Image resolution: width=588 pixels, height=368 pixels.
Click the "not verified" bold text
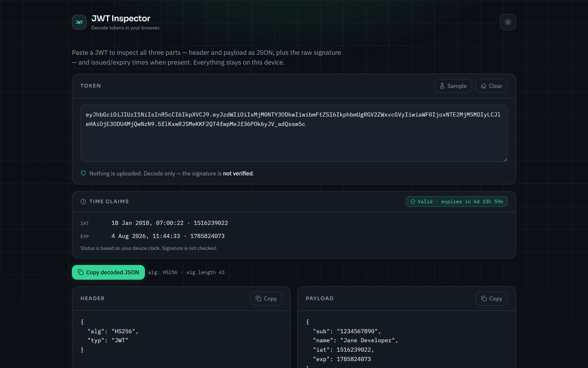(x=238, y=173)
